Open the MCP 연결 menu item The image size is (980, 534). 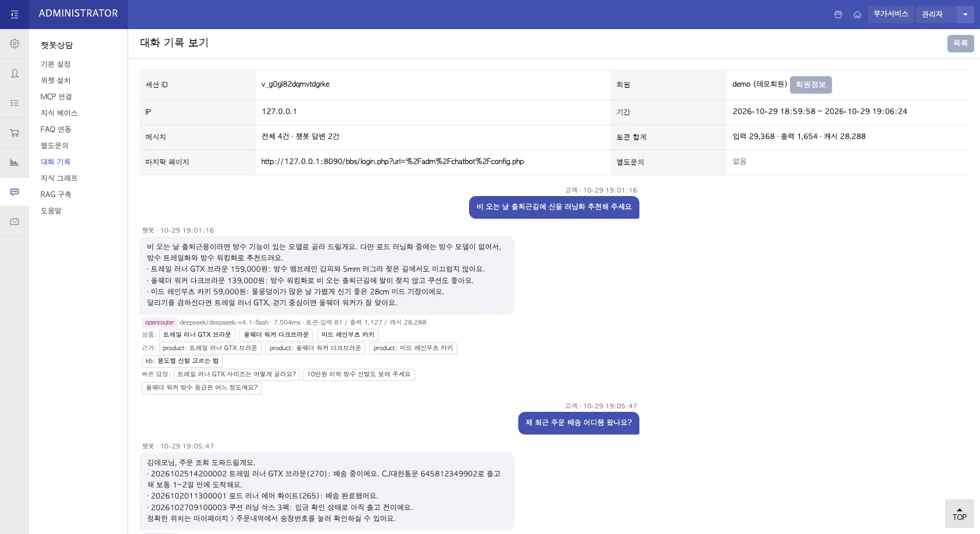(x=56, y=97)
